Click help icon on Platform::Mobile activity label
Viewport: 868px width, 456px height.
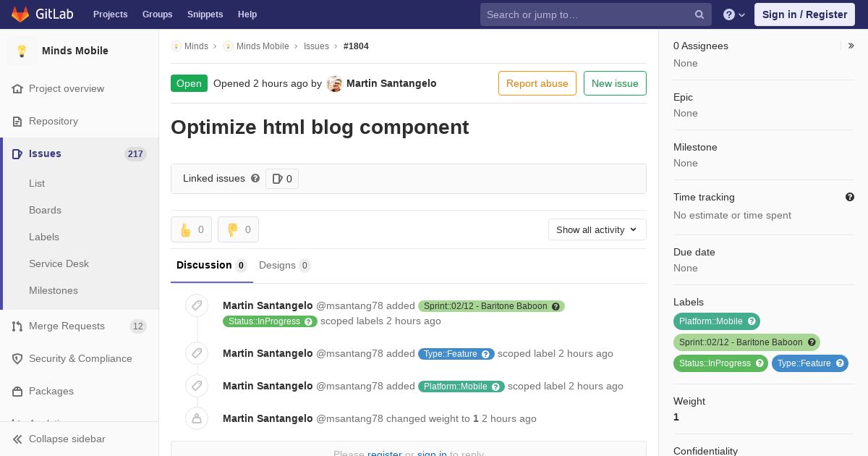496,387
